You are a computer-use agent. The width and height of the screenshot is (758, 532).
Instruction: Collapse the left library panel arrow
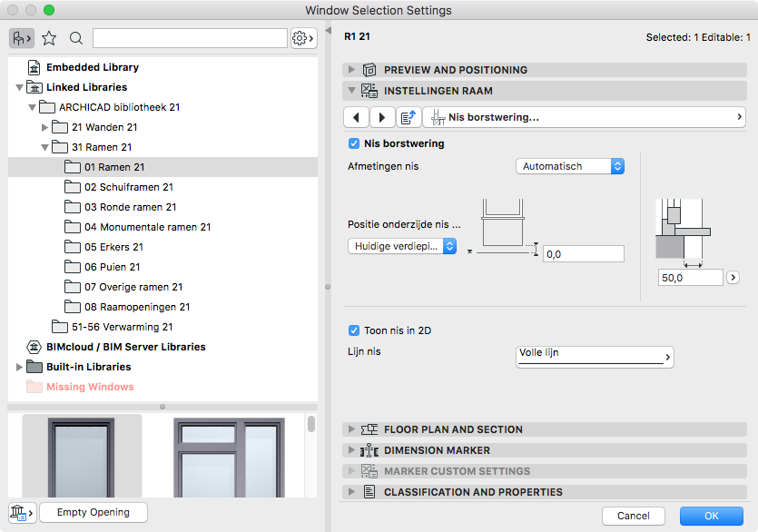point(329,31)
